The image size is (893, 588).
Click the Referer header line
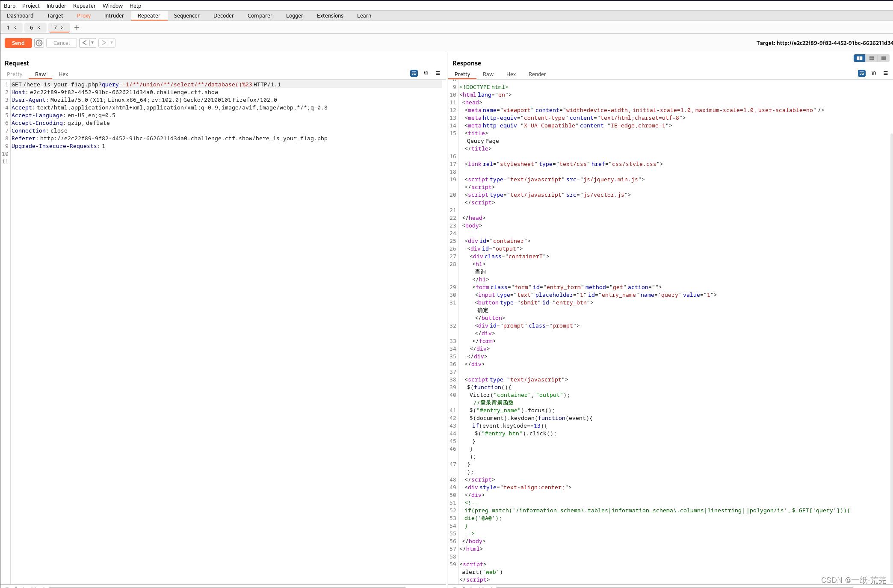tap(169, 138)
